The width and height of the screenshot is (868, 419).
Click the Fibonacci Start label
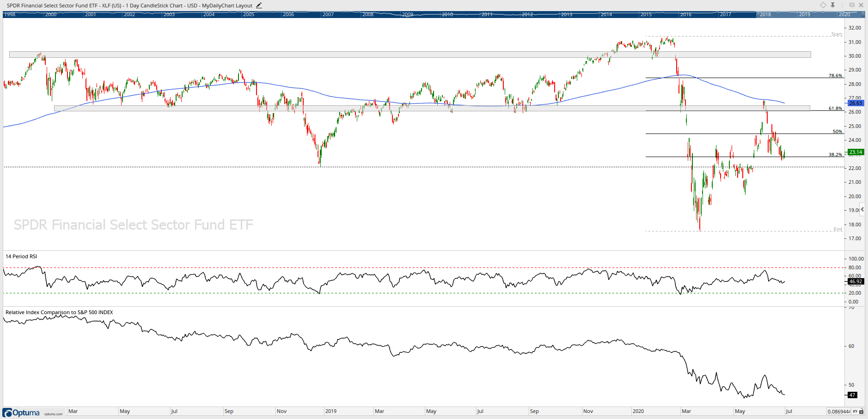point(837,34)
